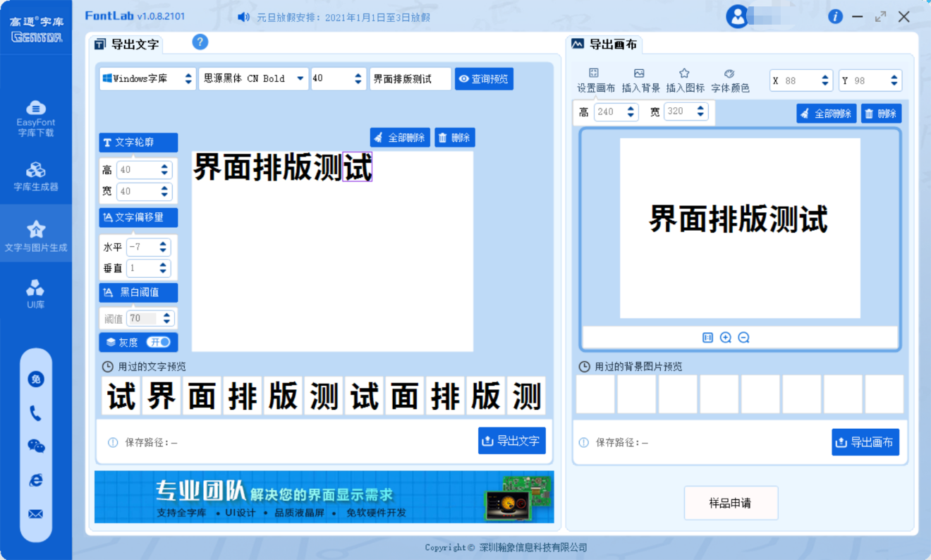Click the phone contact icon in sidebar
The image size is (931, 560).
point(36,413)
